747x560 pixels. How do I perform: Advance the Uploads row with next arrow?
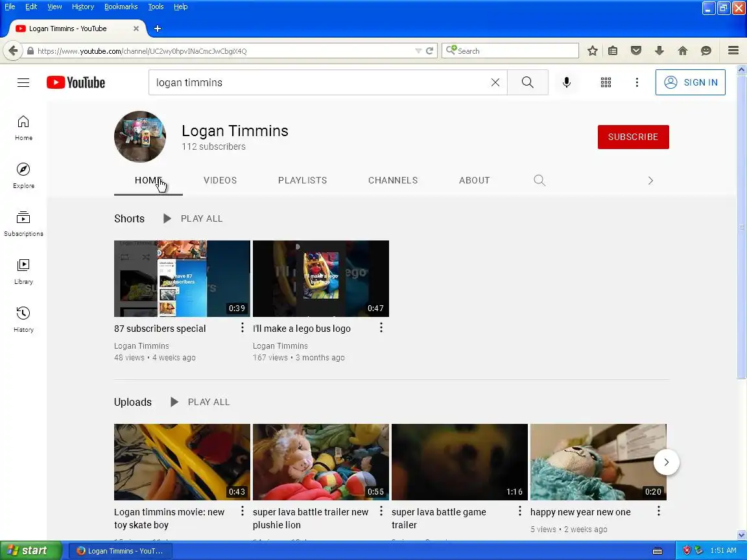pyautogui.click(x=666, y=462)
